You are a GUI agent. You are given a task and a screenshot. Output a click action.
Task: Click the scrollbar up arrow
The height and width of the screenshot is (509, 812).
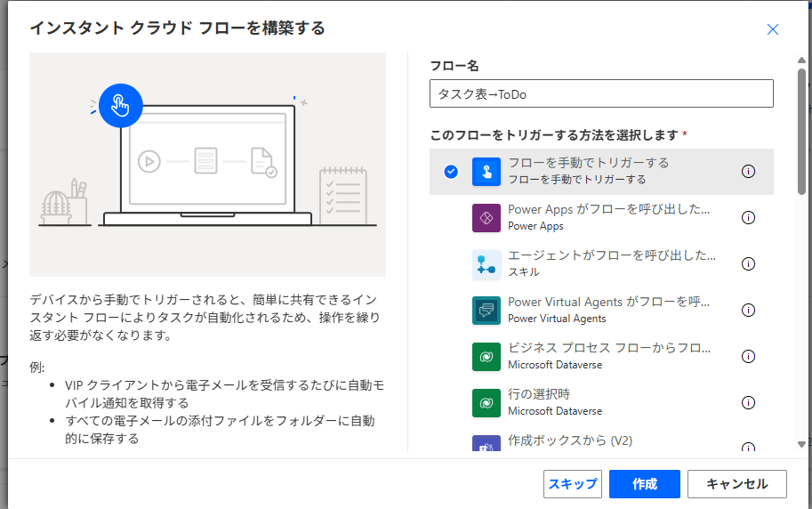tap(801, 61)
